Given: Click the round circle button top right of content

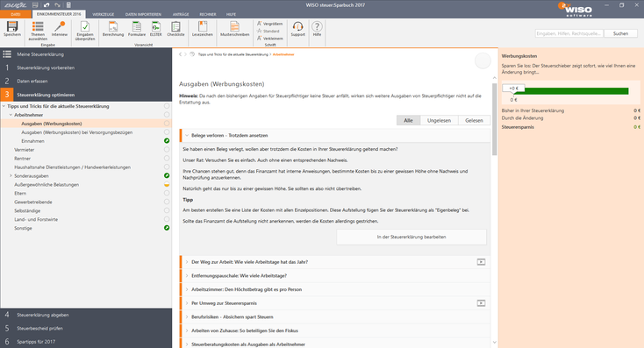Looking at the screenshot, I should click(x=483, y=61).
